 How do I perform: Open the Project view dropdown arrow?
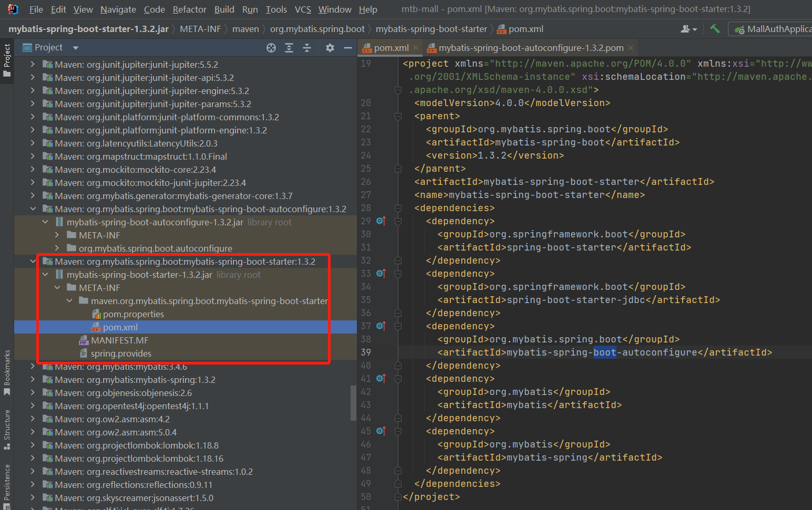76,48
